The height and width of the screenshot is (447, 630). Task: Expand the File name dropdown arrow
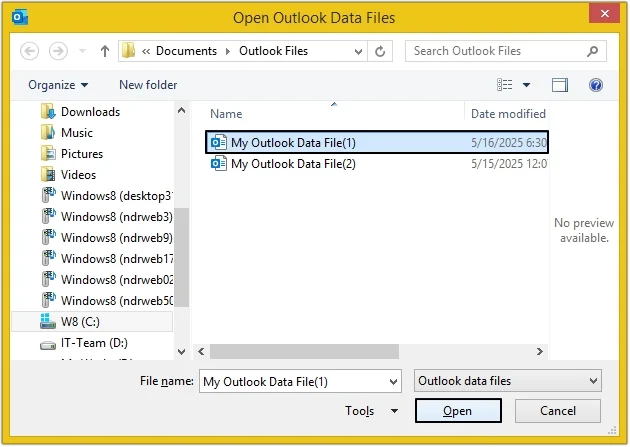(x=394, y=381)
